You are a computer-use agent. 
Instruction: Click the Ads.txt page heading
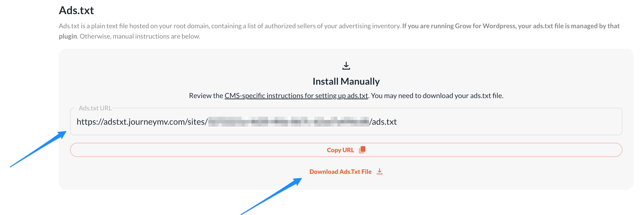[76, 11]
